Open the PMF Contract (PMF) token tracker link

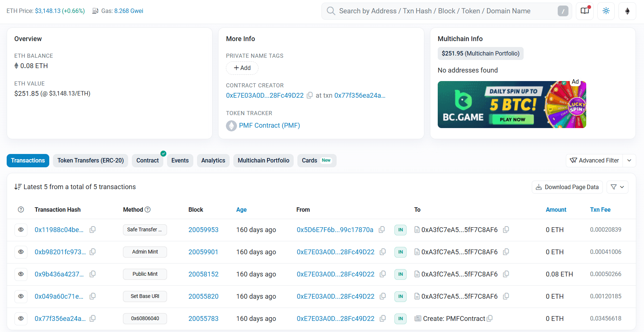(269, 125)
